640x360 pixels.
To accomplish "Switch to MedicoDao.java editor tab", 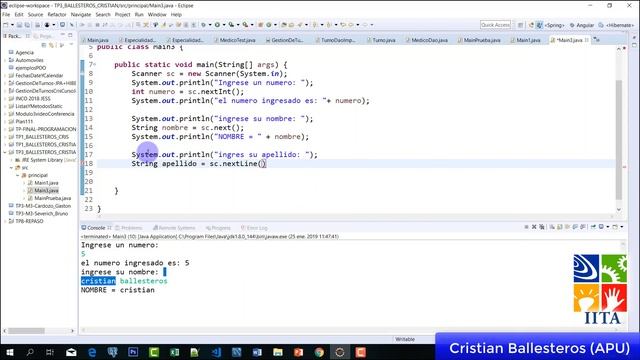I will pos(427,40).
